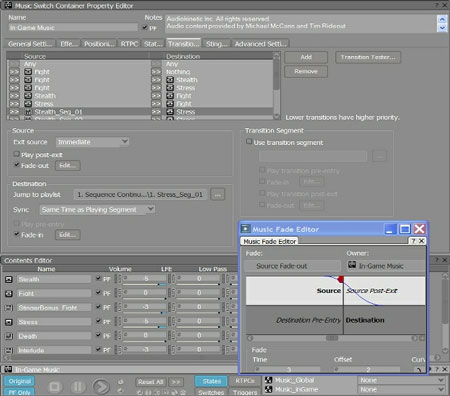450x396 pixels.
Task: Click the Death segment icon in Contents Editor
Action: coord(9,336)
